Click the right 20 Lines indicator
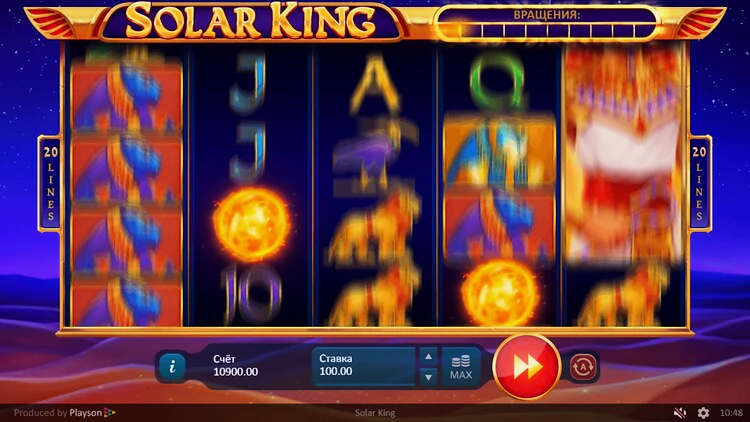750x422 pixels. [x=699, y=184]
